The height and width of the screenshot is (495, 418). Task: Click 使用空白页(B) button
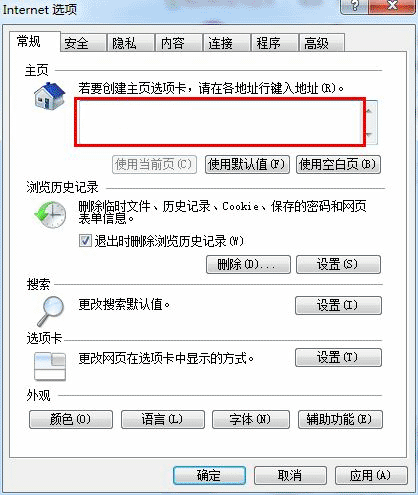pos(338,164)
